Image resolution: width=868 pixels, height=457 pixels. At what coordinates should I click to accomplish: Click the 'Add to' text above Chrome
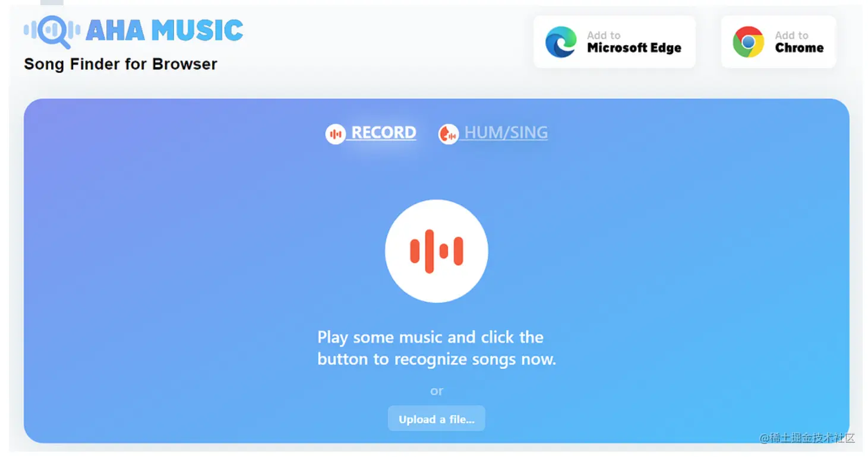(791, 35)
